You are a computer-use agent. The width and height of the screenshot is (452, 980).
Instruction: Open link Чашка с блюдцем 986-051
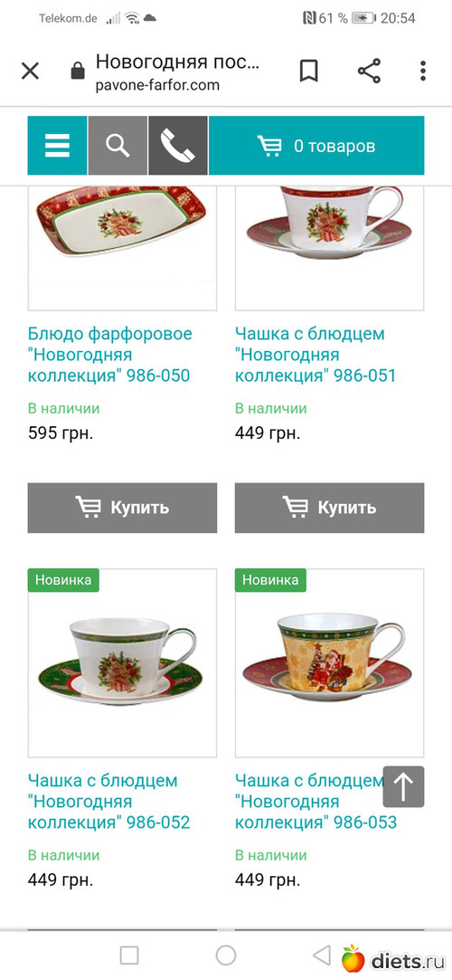pyautogui.click(x=315, y=355)
